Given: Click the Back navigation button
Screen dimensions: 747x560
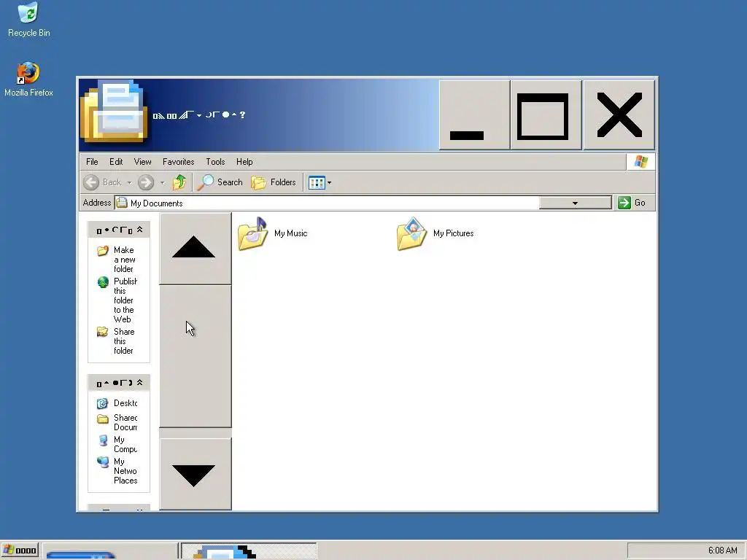Looking at the screenshot, I should 102,182.
